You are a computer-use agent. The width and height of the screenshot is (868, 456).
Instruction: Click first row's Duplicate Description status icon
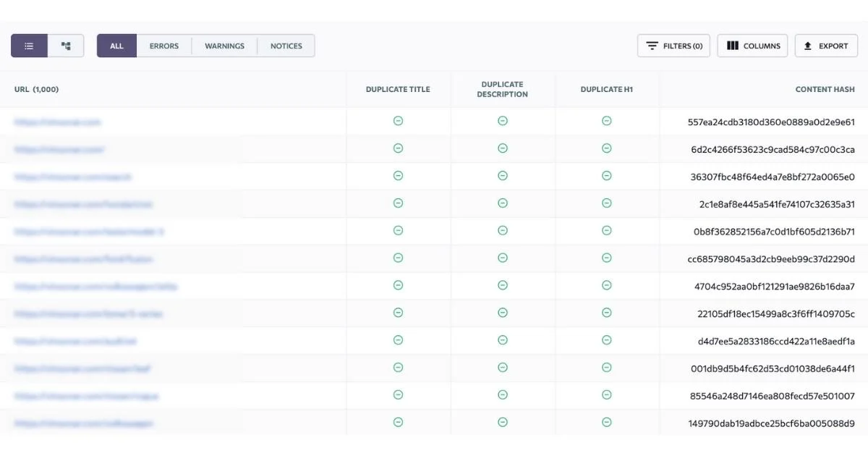pos(503,121)
